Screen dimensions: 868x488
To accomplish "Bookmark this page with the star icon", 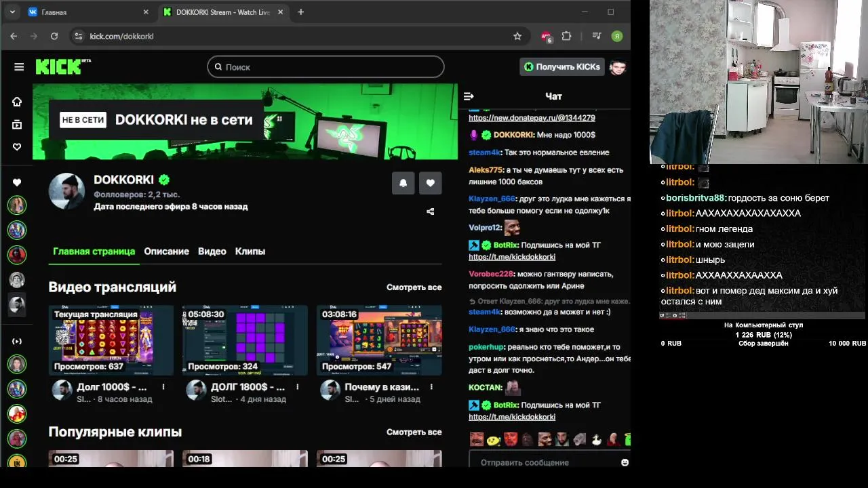I will point(517,36).
